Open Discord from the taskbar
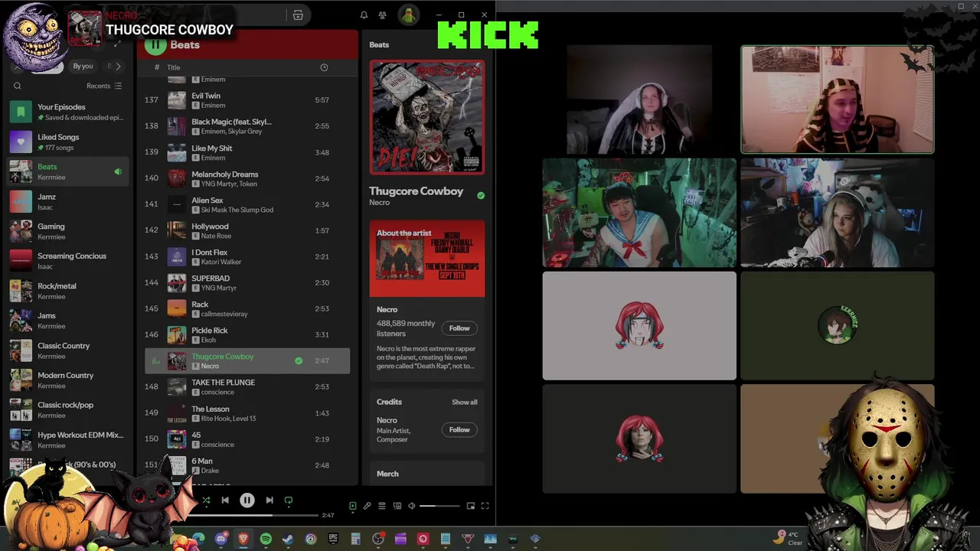Screen dimensions: 980x551 (221, 539)
